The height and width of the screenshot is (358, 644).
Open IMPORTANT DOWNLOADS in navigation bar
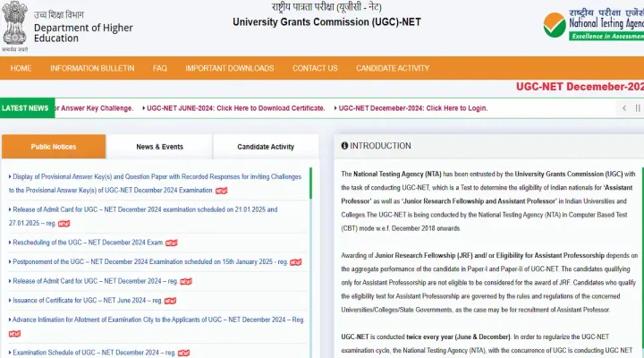[x=230, y=68]
